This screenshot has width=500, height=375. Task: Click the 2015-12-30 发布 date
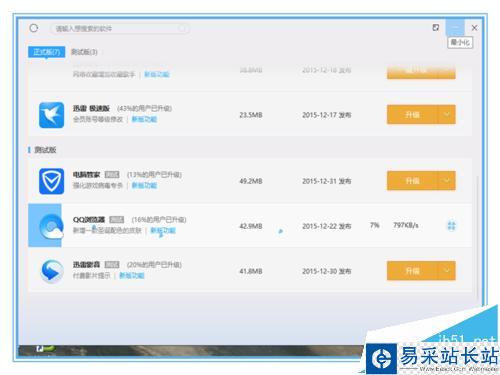pos(326,271)
